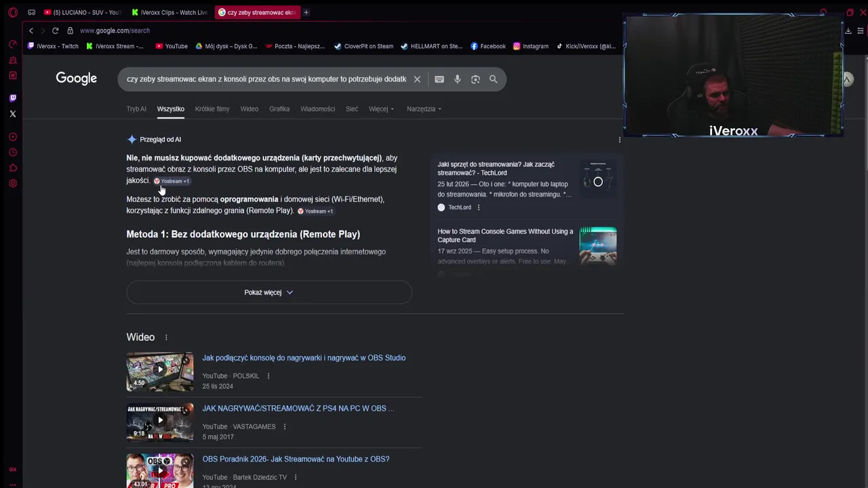868x488 pixels.
Task: Submit search with magnifying glass icon
Action: pos(493,79)
